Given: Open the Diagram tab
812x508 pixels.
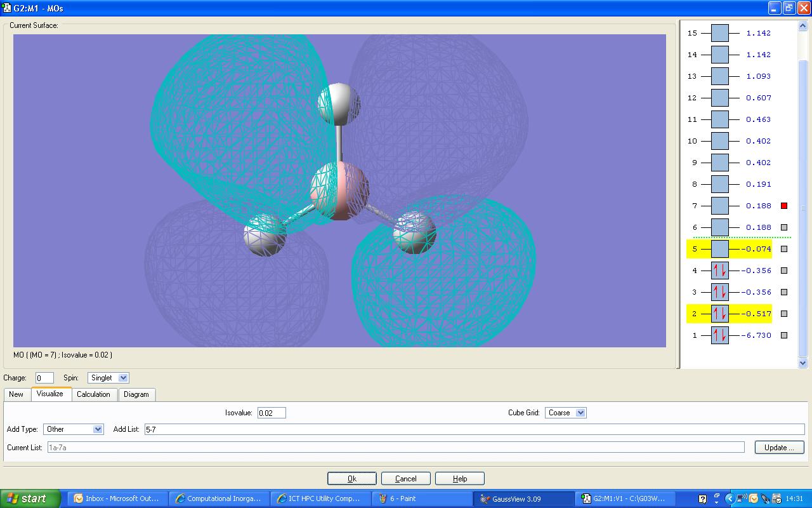Looking at the screenshot, I should pyautogui.click(x=136, y=394).
